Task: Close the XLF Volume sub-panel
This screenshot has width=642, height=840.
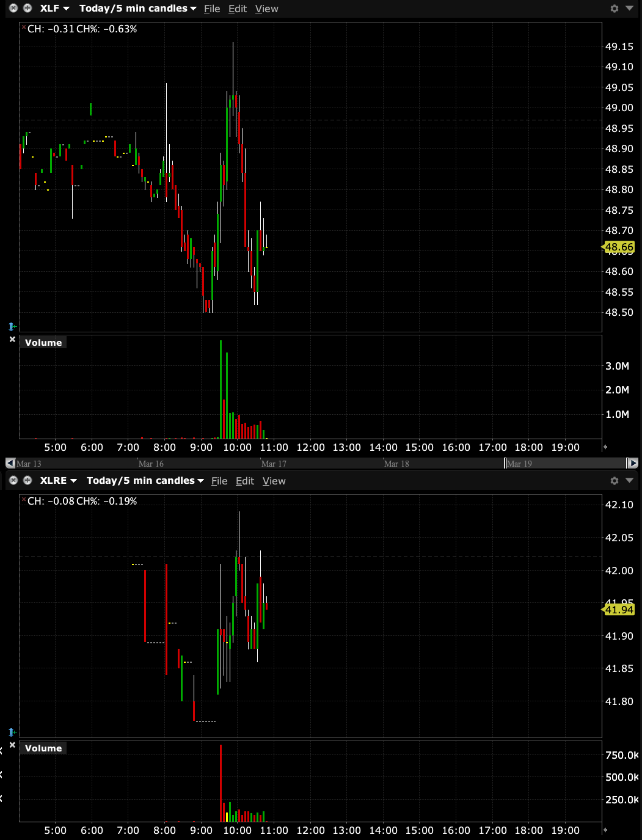Action: (12, 339)
